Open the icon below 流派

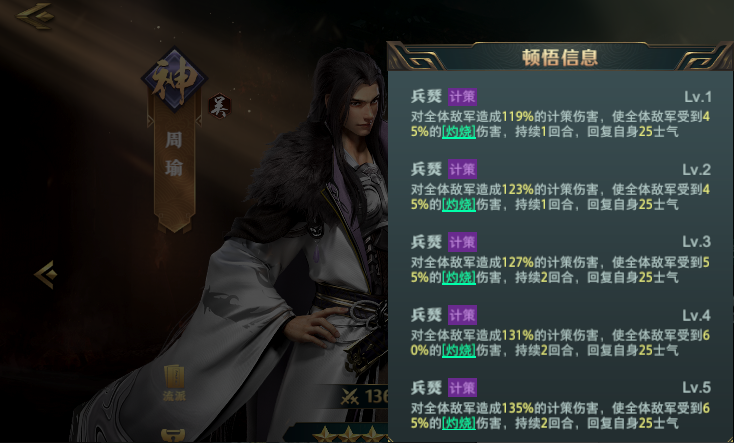[173, 436]
